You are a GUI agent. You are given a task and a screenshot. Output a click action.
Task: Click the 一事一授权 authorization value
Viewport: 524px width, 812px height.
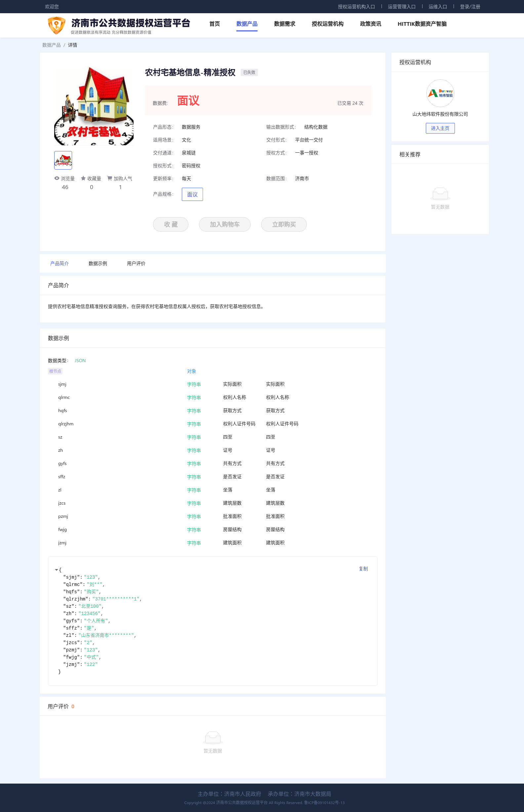[x=306, y=153]
